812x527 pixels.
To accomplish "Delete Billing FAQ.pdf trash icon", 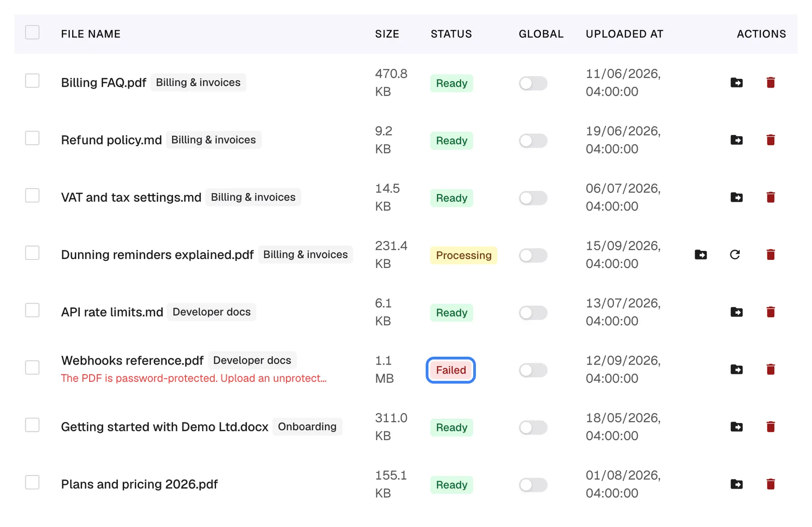I will 770,83.
